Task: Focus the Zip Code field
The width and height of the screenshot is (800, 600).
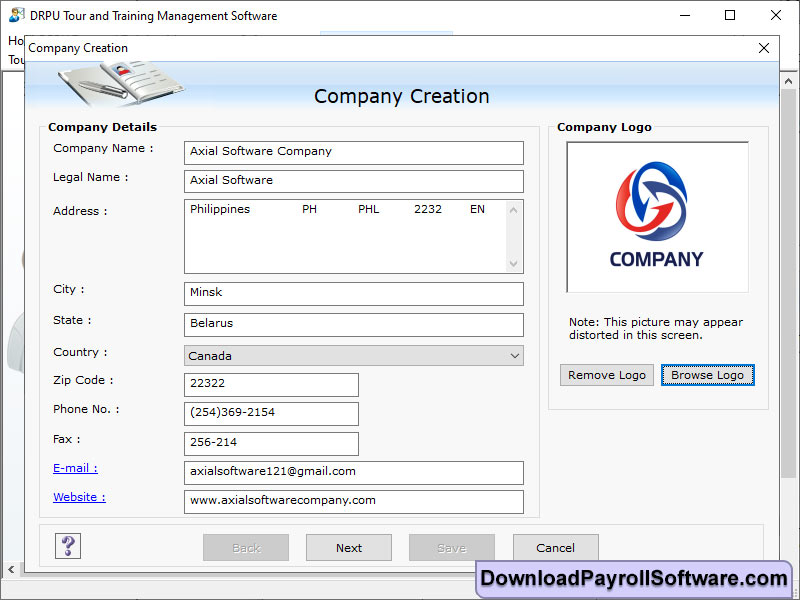Action: coord(271,385)
